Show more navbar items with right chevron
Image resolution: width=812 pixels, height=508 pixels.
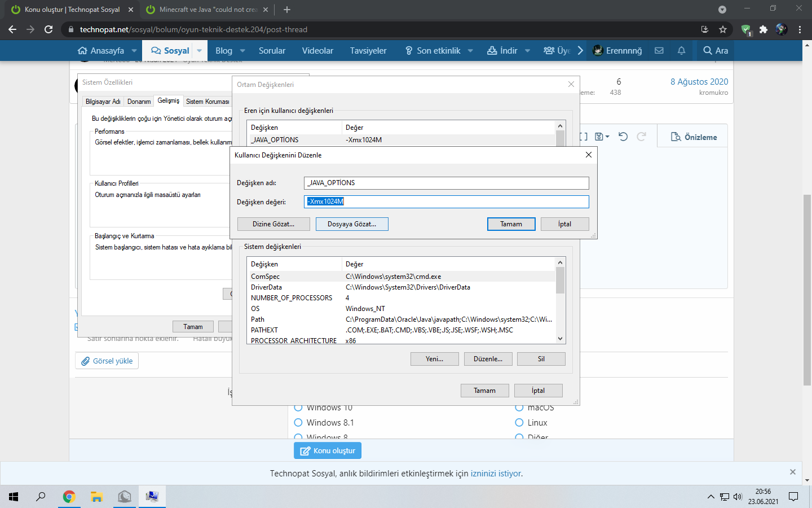click(580, 50)
